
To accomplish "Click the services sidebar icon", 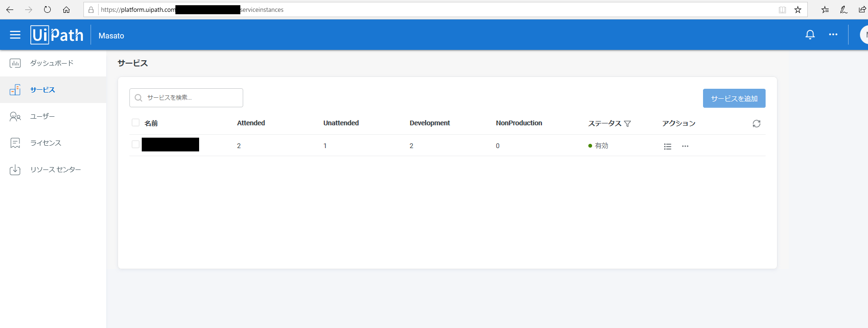I will click(x=15, y=90).
